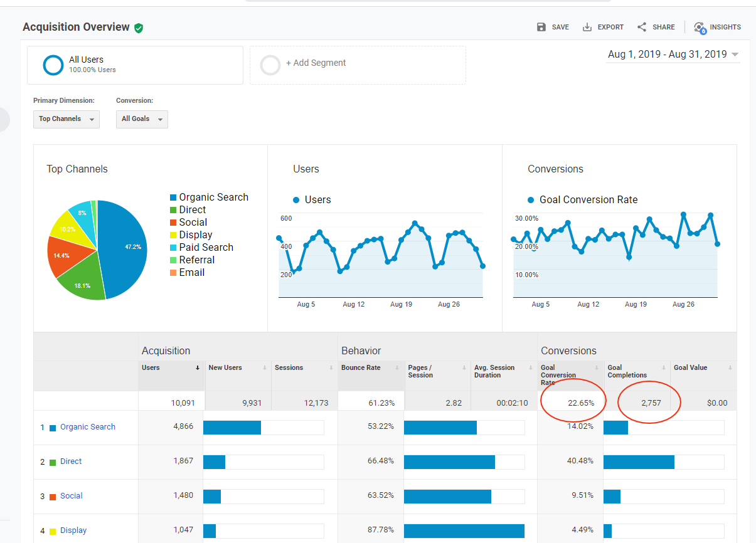
Task: Sort by Pages / Session column arrow
Action: pos(464,368)
